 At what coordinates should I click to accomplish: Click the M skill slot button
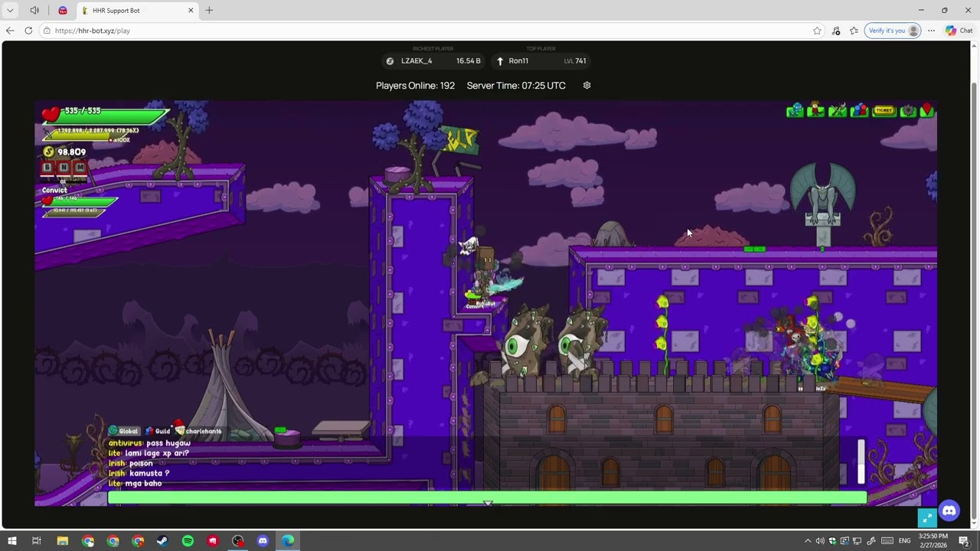pyautogui.click(x=80, y=168)
